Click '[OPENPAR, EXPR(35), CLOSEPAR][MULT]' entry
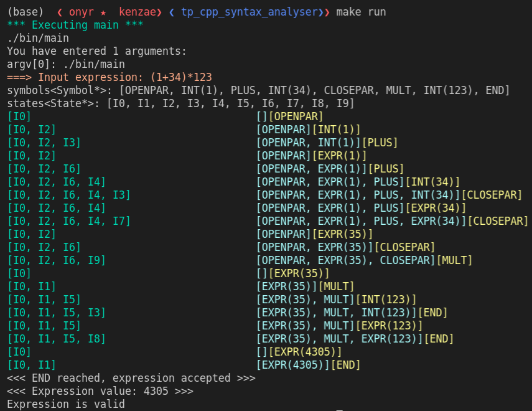 (x=364, y=260)
